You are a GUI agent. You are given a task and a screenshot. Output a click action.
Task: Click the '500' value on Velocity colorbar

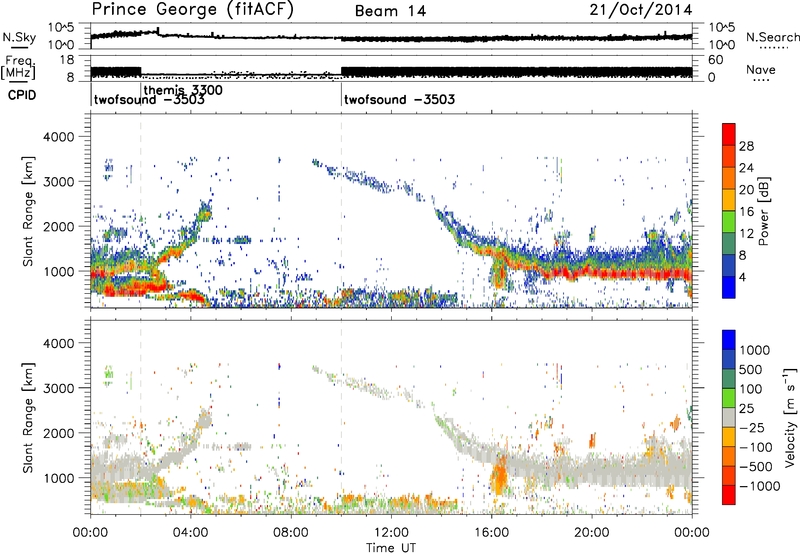[x=751, y=369]
